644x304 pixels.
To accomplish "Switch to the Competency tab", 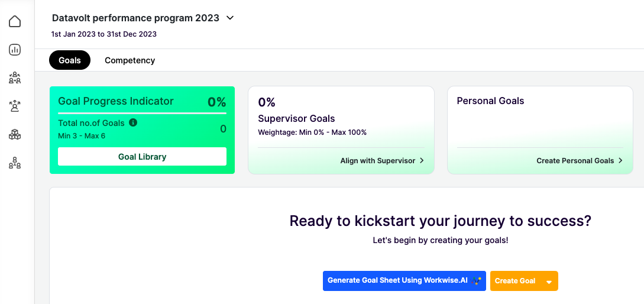I will click(130, 60).
